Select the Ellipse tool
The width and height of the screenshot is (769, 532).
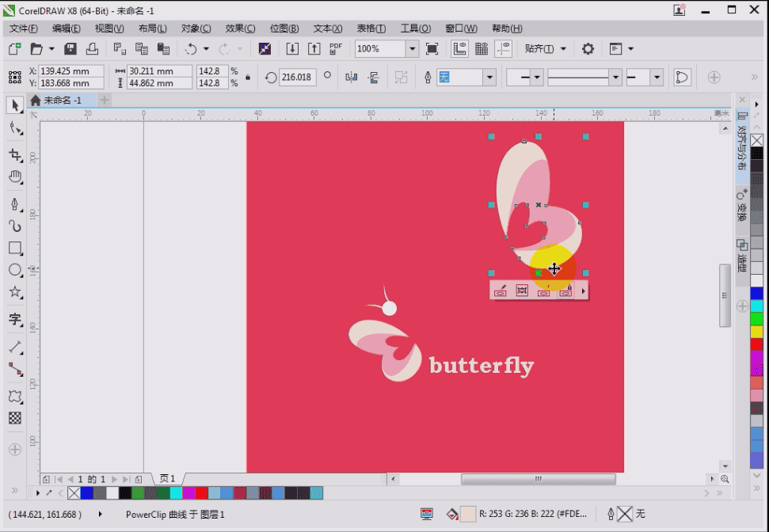point(15,270)
